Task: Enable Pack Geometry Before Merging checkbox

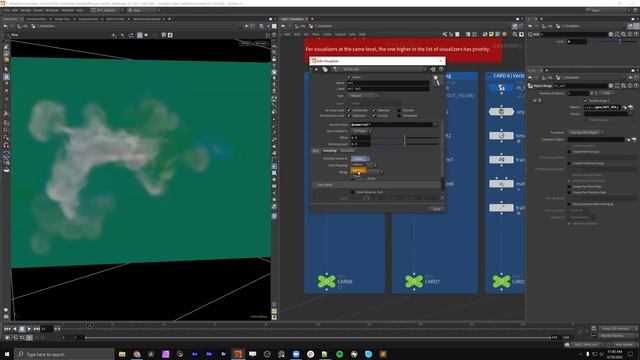Action: pyautogui.click(x=569, y=204)
